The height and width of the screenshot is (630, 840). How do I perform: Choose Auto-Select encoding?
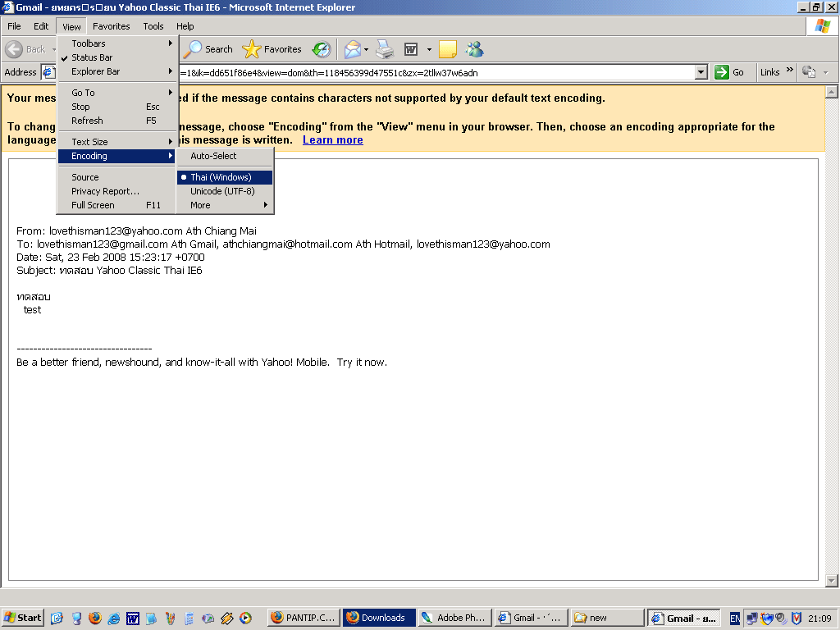225,156
